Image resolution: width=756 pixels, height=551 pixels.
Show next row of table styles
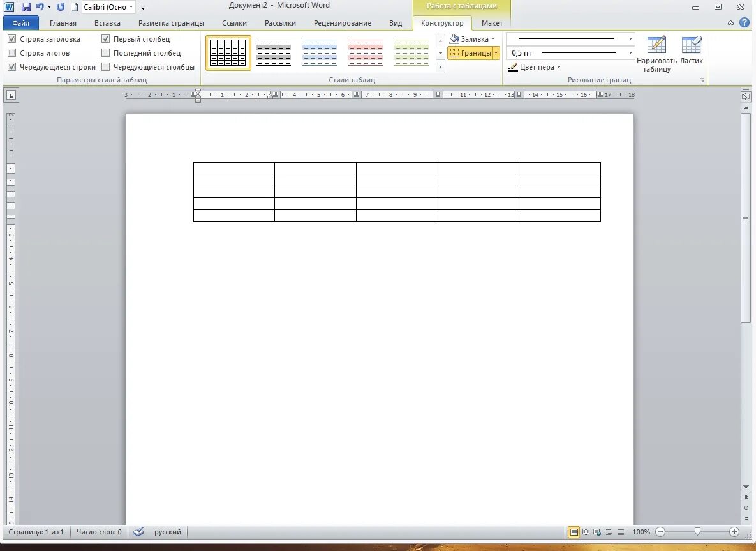click(x=440, y=53)
